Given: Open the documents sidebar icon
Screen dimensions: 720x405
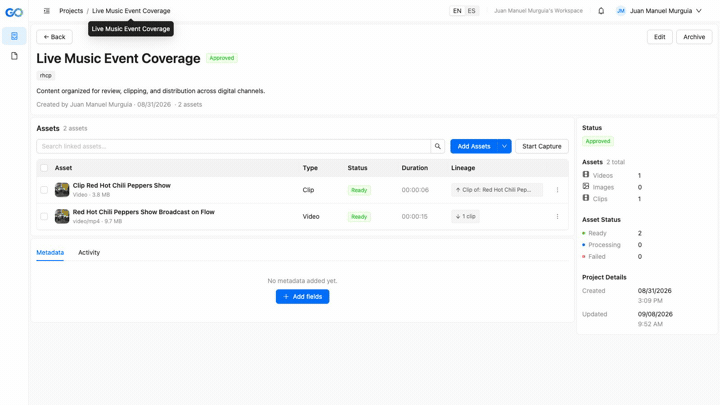Looking at the screenshot, I should [14, 56].
